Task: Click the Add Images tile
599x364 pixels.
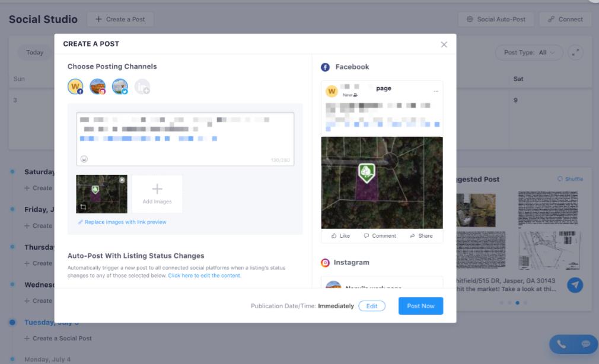Action: (157, 194)
